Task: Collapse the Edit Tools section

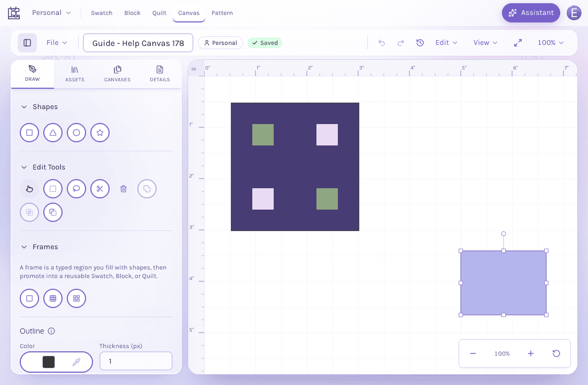Action: (24, 167)
